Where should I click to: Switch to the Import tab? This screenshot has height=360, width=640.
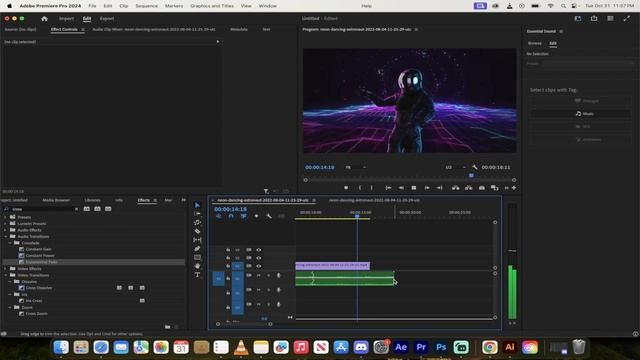[x=67, y=18]
